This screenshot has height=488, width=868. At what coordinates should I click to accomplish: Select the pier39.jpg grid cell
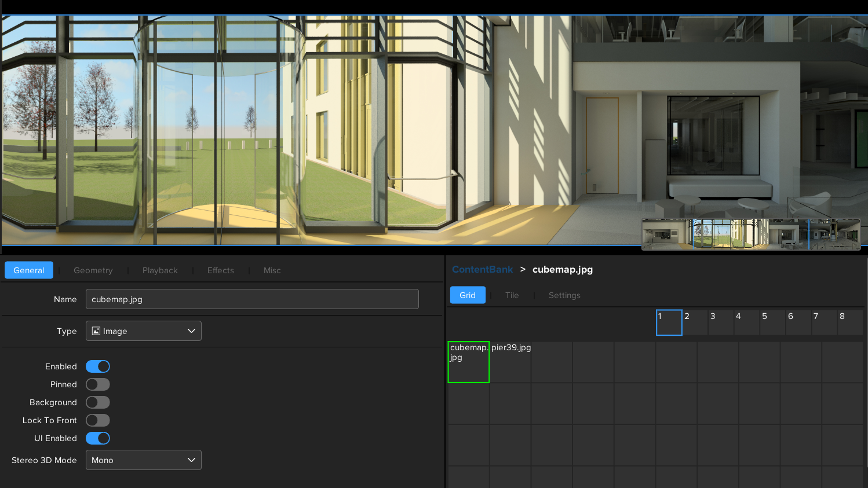[x=510, y=362]
